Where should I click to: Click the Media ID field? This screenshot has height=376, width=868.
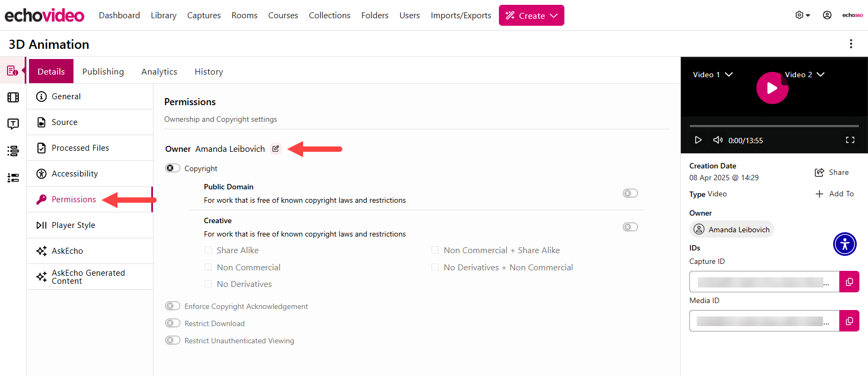coord(764,321)
